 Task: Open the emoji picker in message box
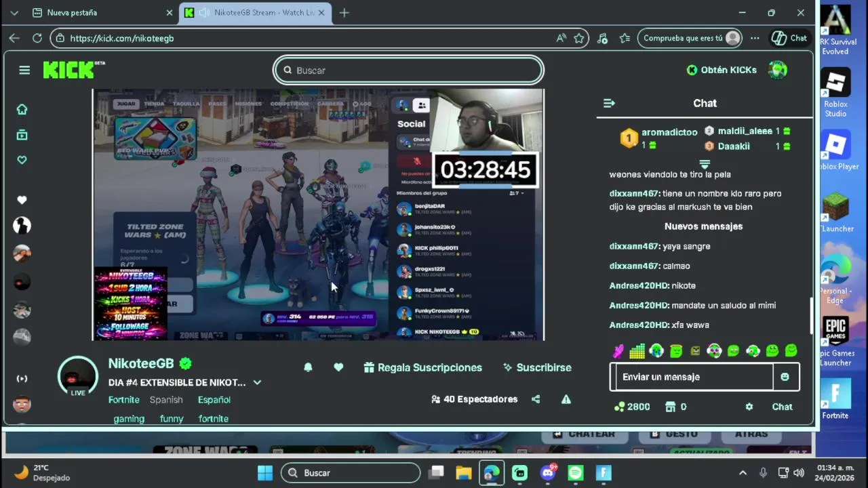785,377
